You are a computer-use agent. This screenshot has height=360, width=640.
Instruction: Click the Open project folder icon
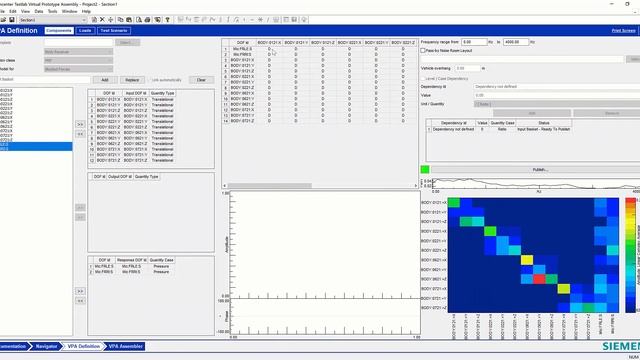3,20
